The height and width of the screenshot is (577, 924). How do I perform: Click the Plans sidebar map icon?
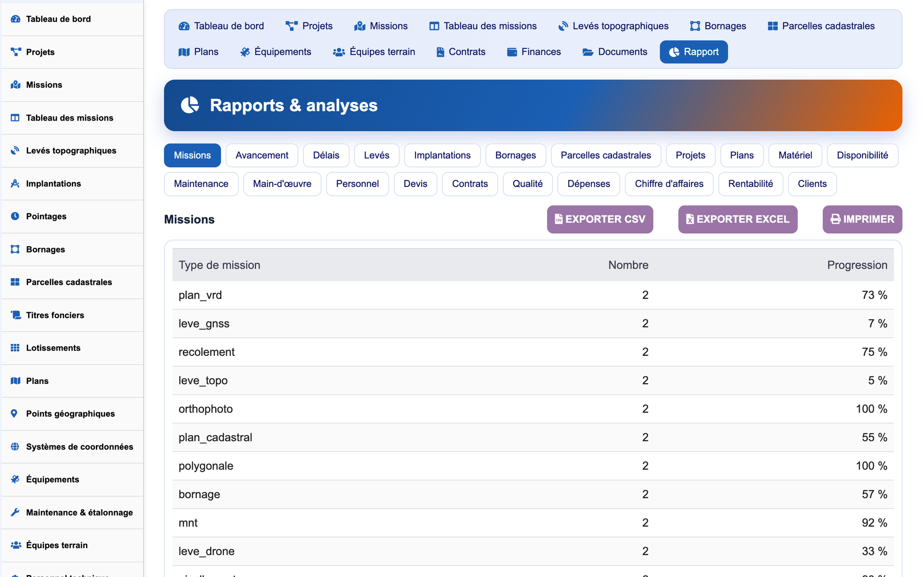pyautogui.click(x=15, y=381)
